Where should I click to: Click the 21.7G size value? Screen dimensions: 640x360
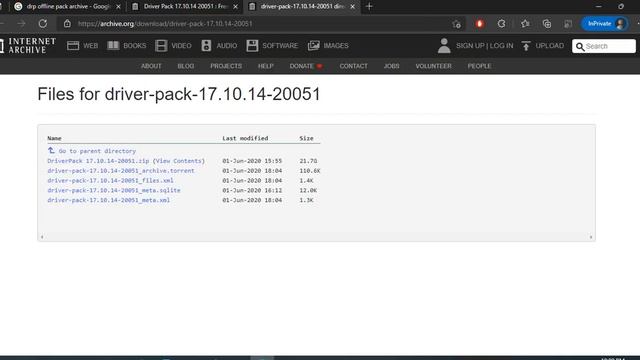tap(308, 161)
